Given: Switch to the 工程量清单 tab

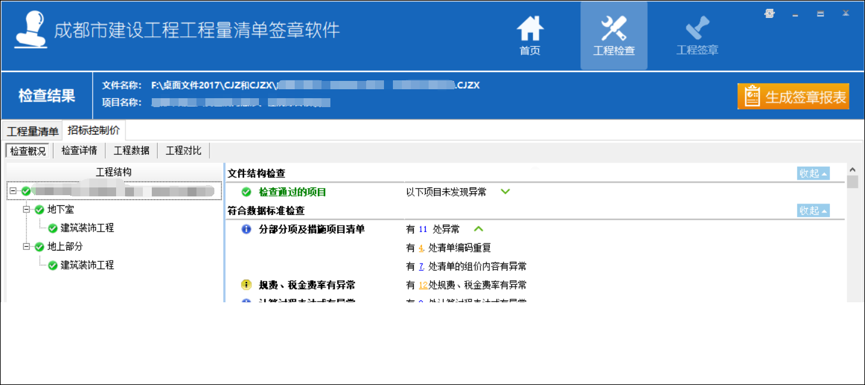Looking at the screenshot, I should pos(33,131).
